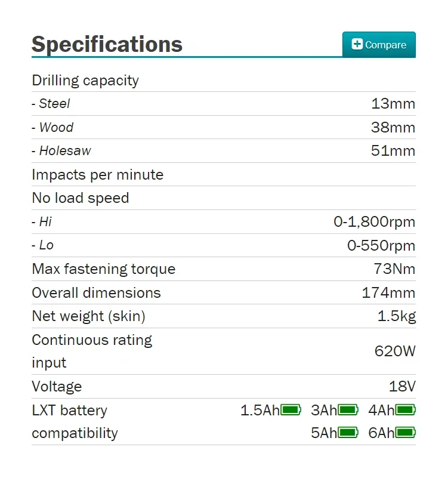The height and width of the screenshot is (478, 448).
Task: Select the 6Ah battery icon
Action: 405,432
